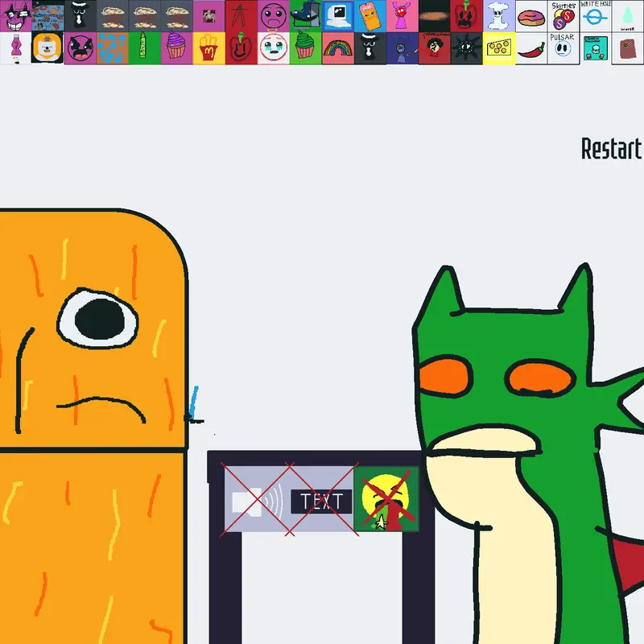The height and width of the screenshot is (644, 644).
Task: Choose the green crayon tile
Action: pos(145,48)
